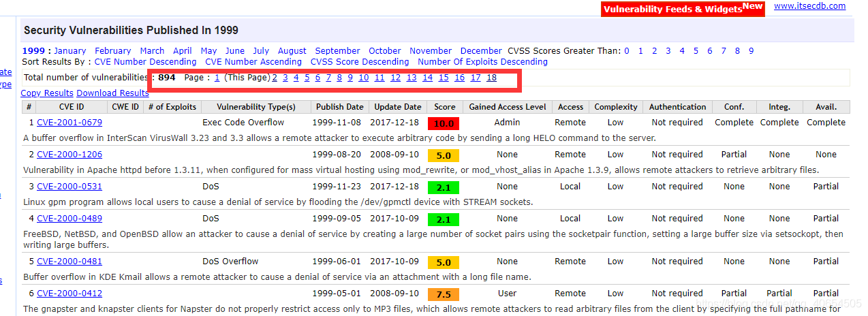
Task: Filter vulnerabilities by January
Action: point(70,51)
